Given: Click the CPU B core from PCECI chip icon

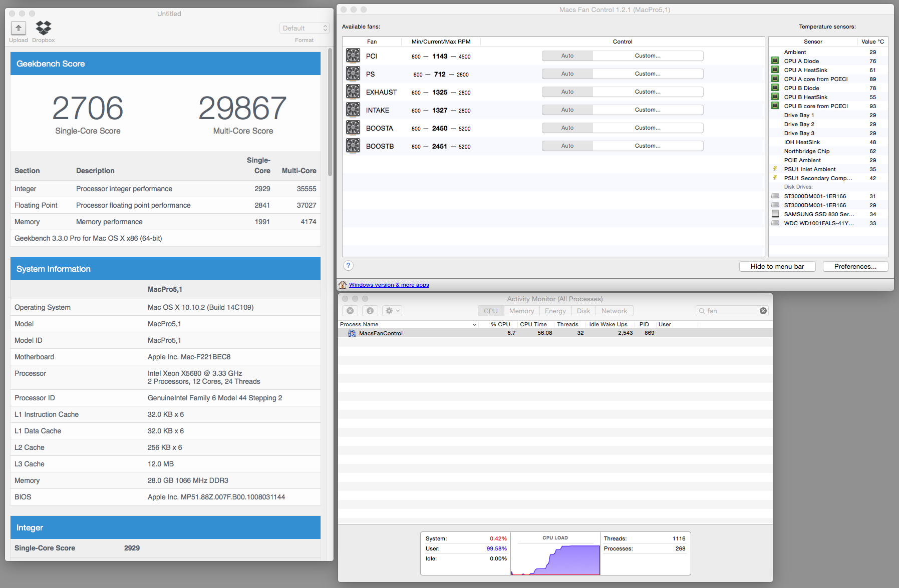Looking at the screenshot, I should pyautogui.click(x=775, y=106).
